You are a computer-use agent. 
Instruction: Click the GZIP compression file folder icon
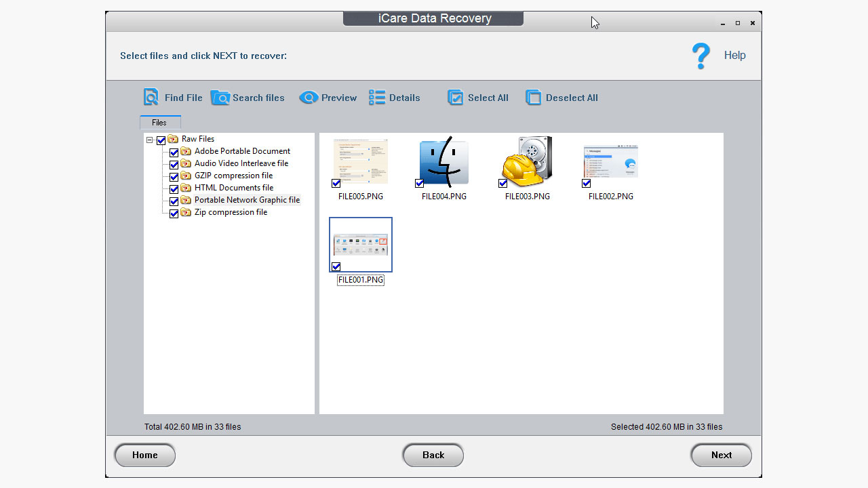[x=186, y=176]
